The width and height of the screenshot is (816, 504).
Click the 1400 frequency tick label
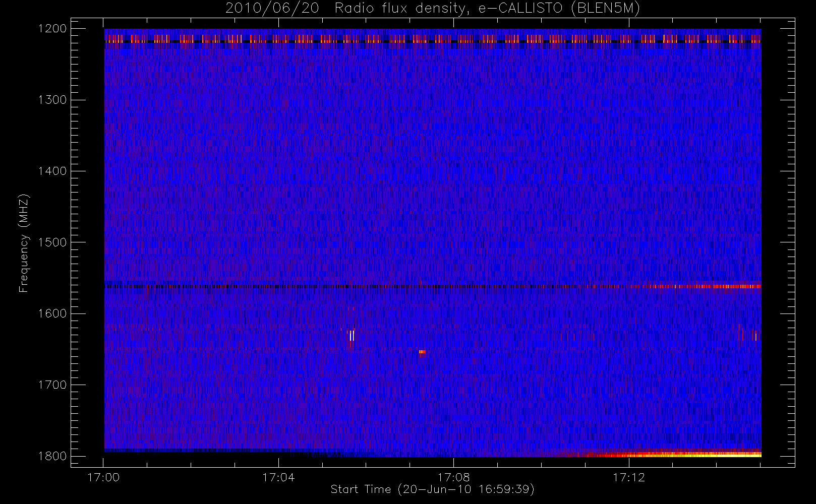52,171
